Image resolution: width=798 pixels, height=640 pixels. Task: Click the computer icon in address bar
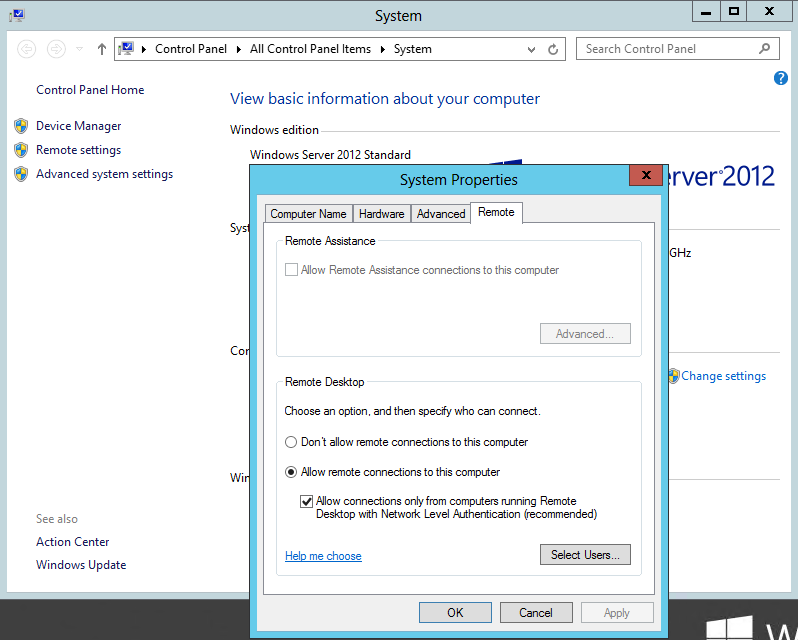126,49
